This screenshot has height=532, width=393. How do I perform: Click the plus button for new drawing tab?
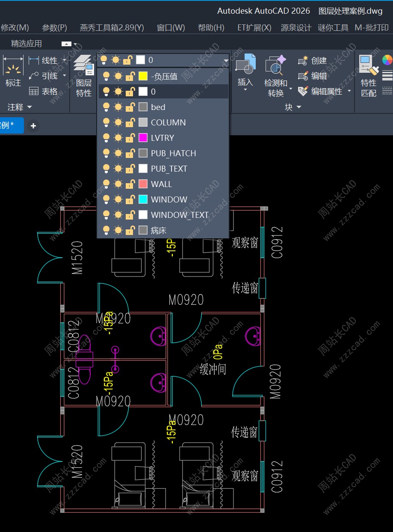[x=33, y=125]
